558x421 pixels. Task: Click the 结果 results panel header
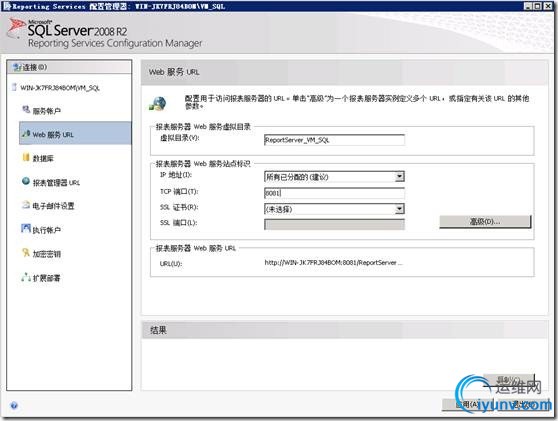(344, 330)
